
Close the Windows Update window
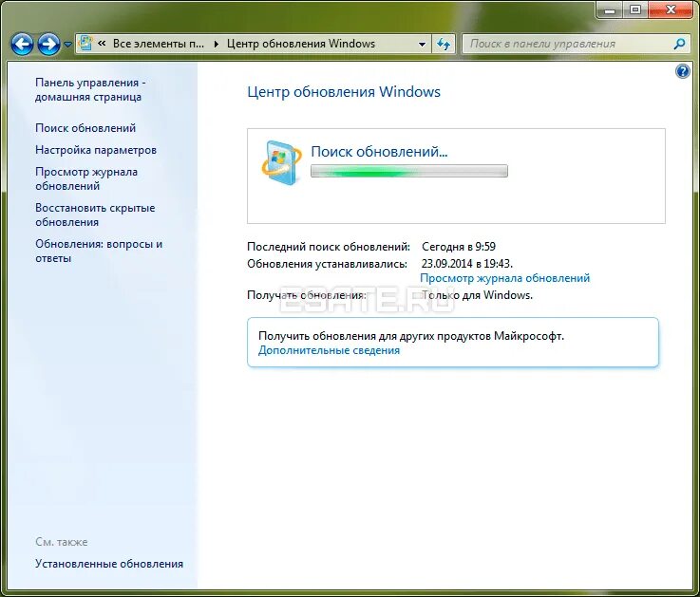[x=671, y=9]
